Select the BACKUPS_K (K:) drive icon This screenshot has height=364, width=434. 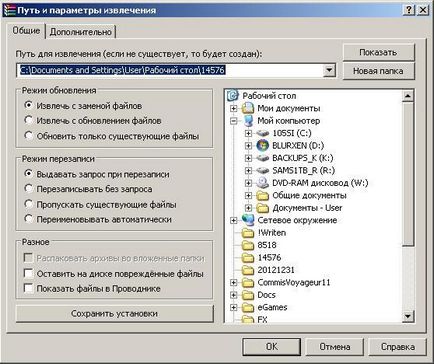click(x=263, y=158)
